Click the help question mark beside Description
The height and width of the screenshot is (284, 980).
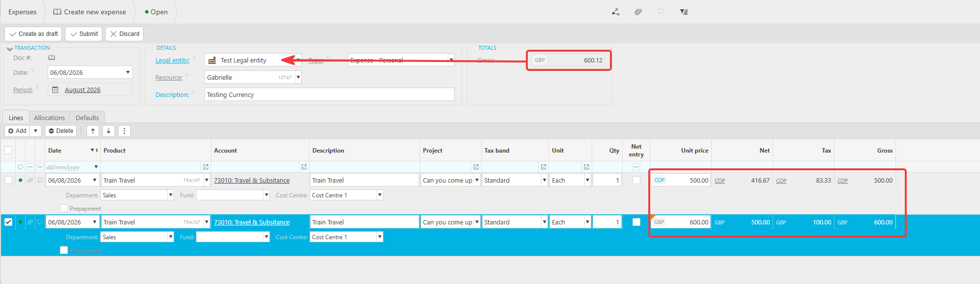(x=194, y=93)
